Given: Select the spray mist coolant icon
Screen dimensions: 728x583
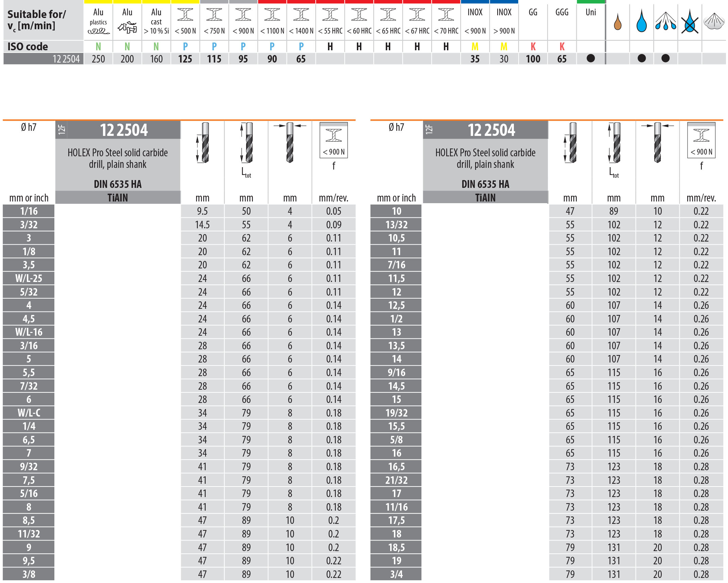Looking at the screenshot, I should pos(666,21).
